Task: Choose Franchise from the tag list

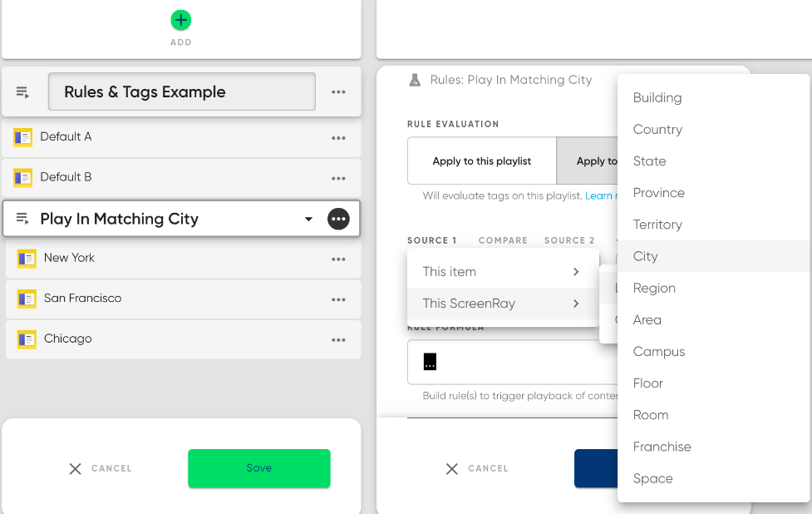Action: (x=714, y=446)
